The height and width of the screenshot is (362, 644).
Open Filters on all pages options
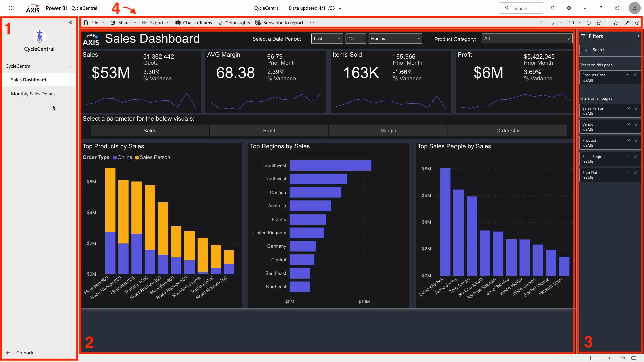(638, 99)
